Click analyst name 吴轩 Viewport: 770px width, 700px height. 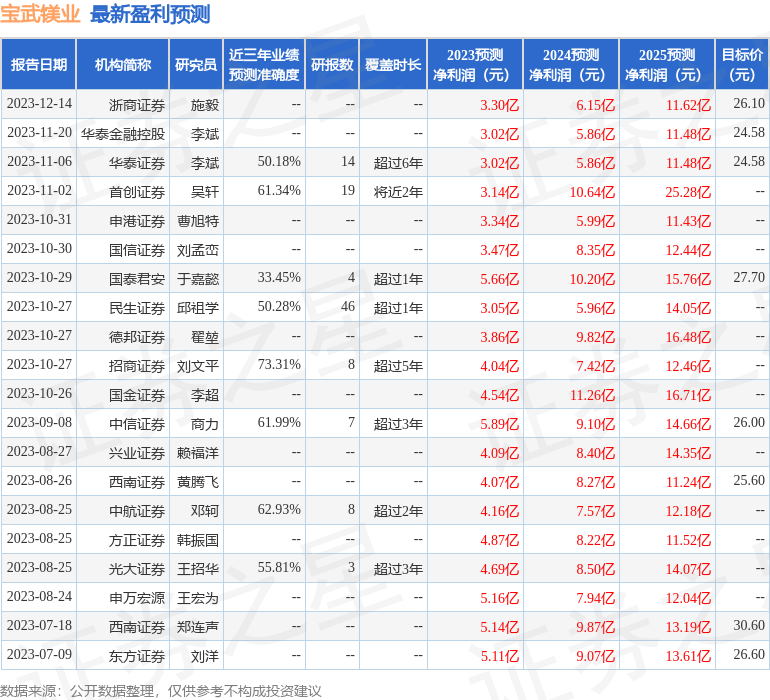205,192
